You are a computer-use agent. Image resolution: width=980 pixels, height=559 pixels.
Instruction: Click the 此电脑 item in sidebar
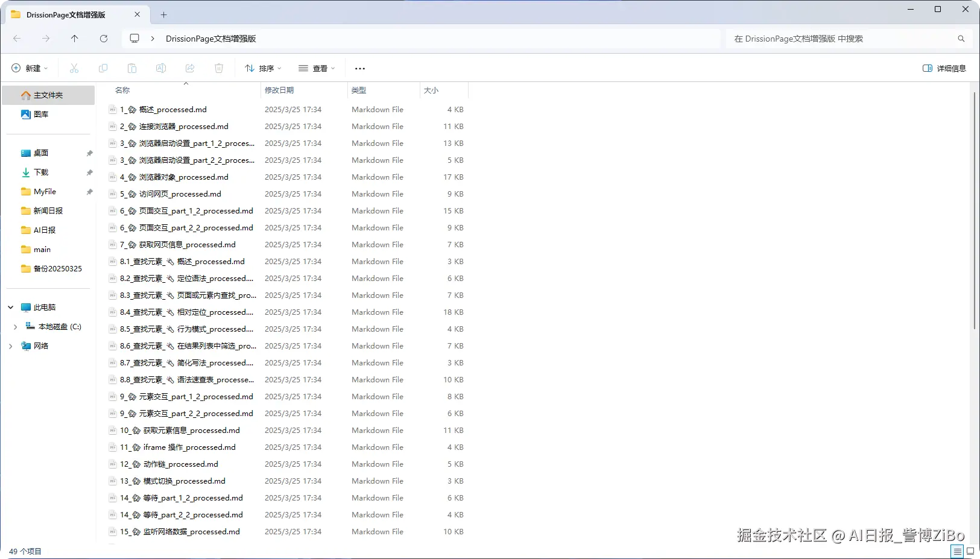coord(49,308)
